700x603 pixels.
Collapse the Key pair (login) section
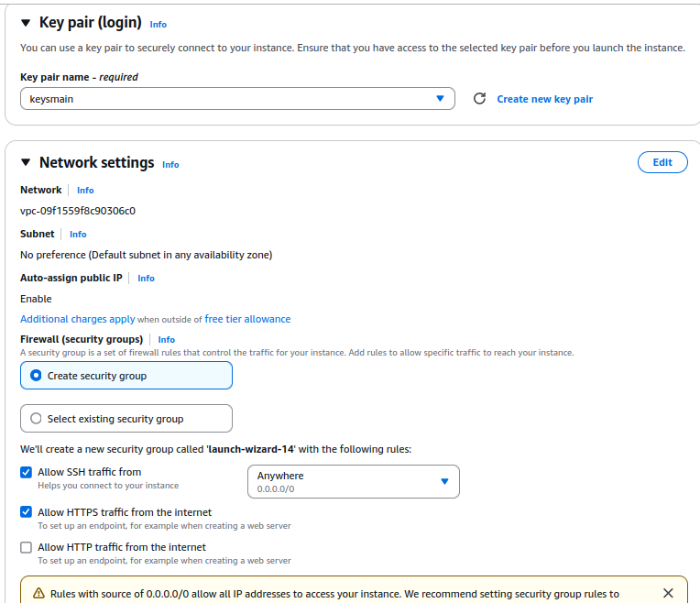(26, 23)
